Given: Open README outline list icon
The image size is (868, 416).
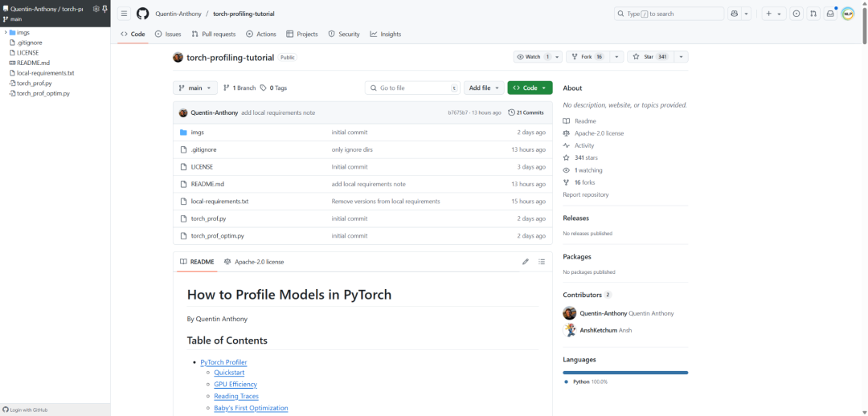Looking at the screenshot, I should tap(542, 262).
